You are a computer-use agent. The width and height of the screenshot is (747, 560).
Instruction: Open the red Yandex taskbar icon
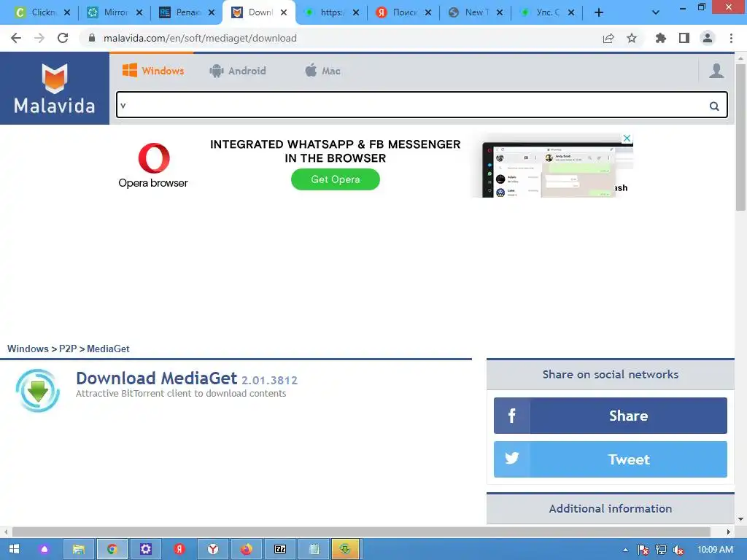[x=179, y=549]
